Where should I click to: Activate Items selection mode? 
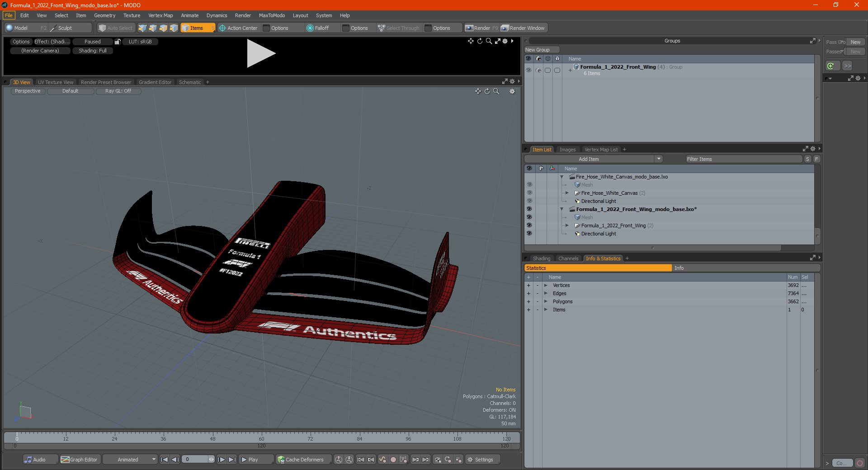tap(198, 28)
